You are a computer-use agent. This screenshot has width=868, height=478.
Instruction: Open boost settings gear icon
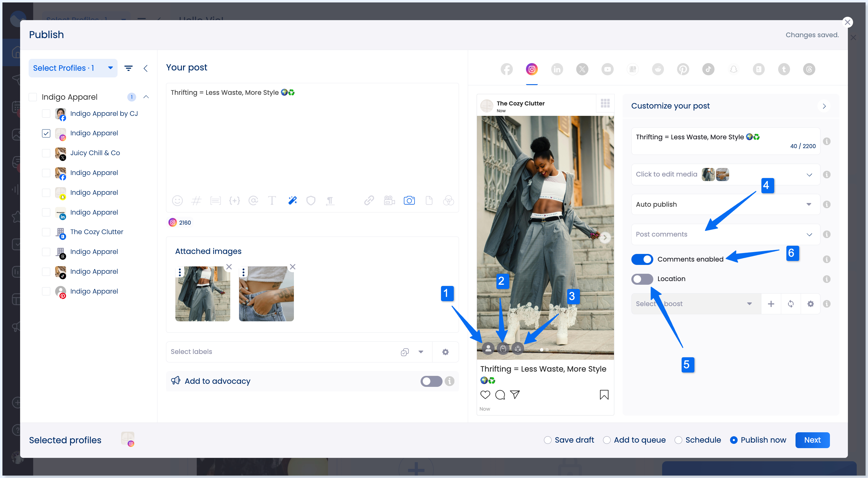coord(811,304)
